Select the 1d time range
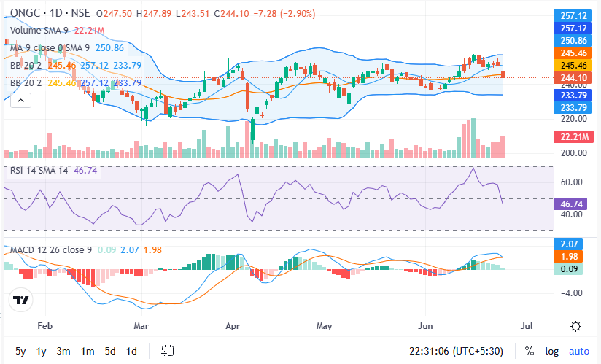Image resolution: width=601 pixels, height=364 pixels. (131, 351)
